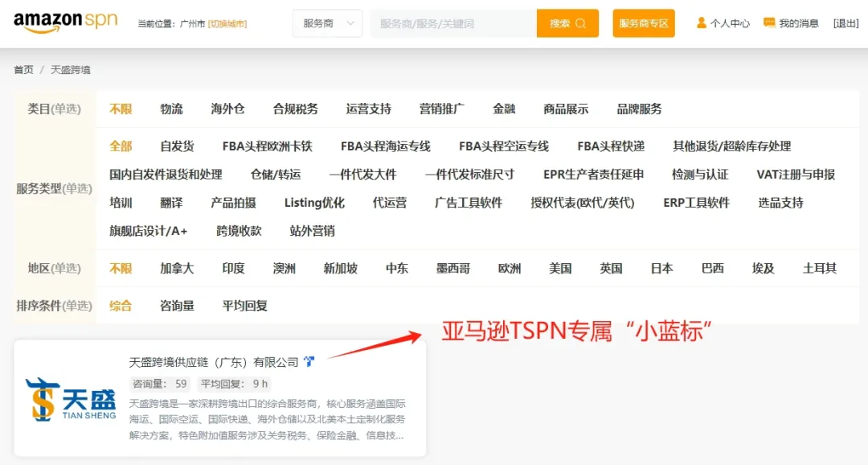Image resolution: width=868 pixels, height=465 pixels.
Task: Select the 营销推广 category
Action: [442, 109]
